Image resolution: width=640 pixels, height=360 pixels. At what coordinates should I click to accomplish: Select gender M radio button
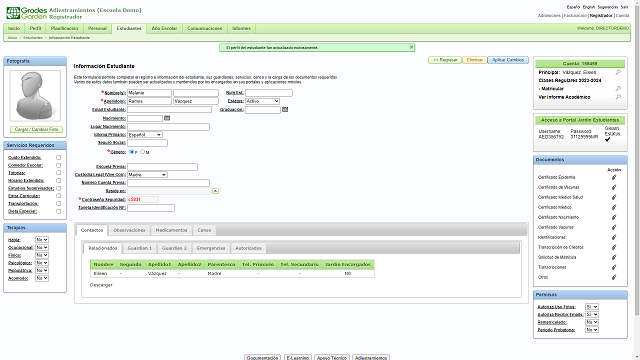tap(142, 152)
